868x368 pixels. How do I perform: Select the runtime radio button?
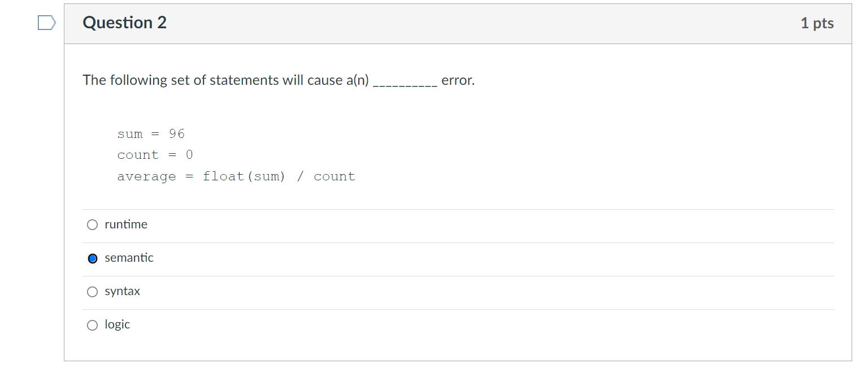pos(92,224)
